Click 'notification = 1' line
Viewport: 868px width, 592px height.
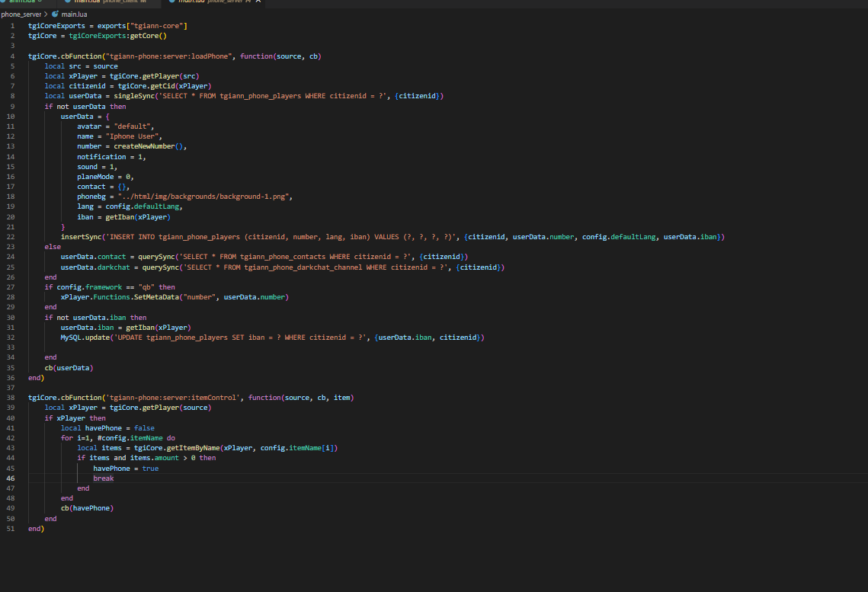click(111, 157)
